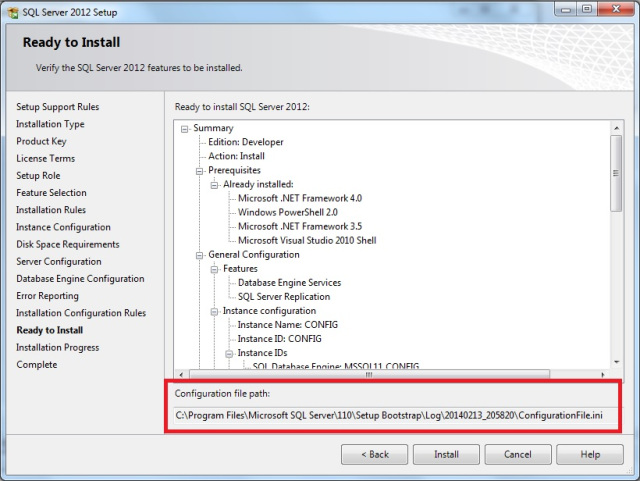The image size is (640, 481).
Task: Click the vertical scrollbar down arrow
Action: click(616, 362)
